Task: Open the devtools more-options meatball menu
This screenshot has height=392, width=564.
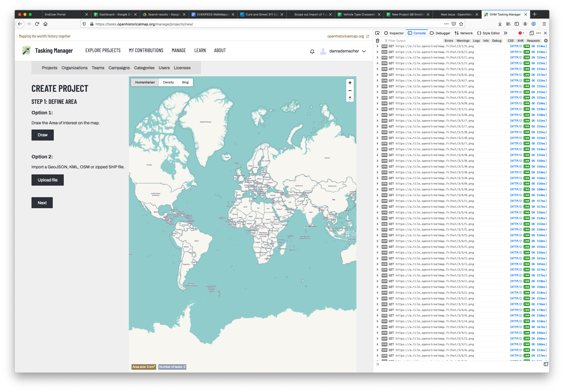Action: [x=539, y=33]
